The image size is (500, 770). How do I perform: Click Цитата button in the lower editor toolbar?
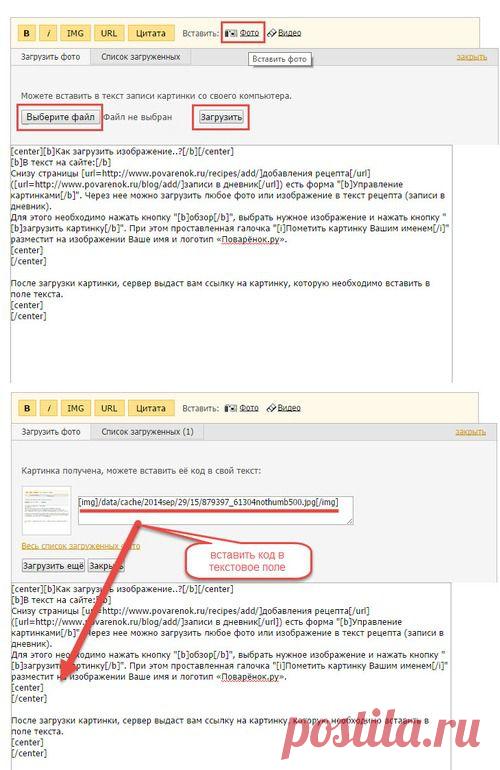click(151, 408)
